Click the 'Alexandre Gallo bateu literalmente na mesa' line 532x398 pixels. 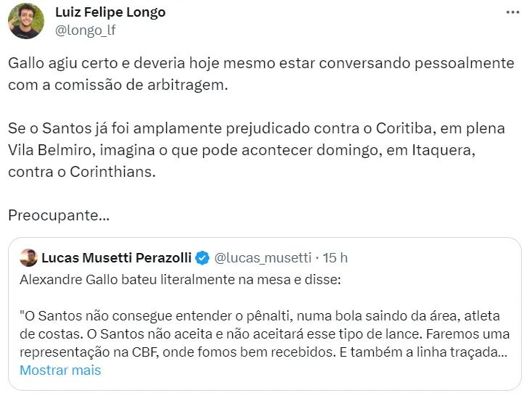point(179,280)
